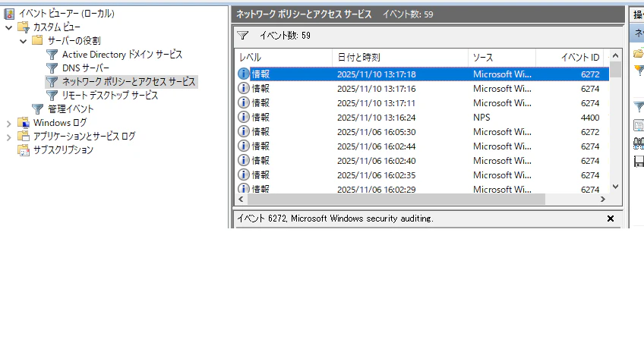
Task: Select the NPS source event row
Action: (422, 118)
